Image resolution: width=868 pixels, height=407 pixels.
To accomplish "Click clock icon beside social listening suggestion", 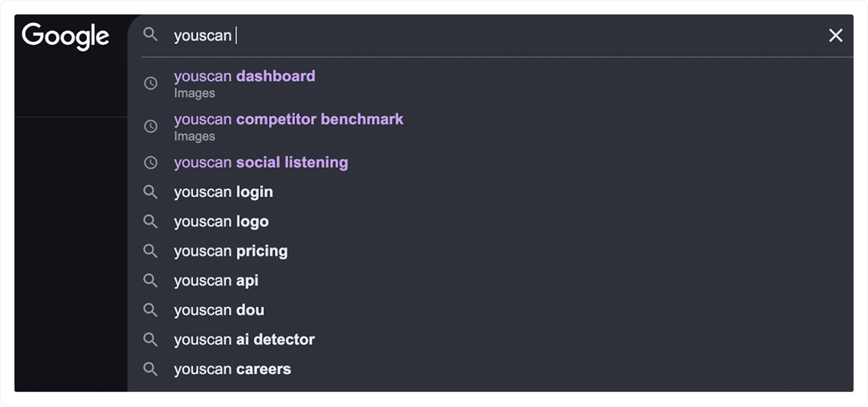I will (151, 163).
